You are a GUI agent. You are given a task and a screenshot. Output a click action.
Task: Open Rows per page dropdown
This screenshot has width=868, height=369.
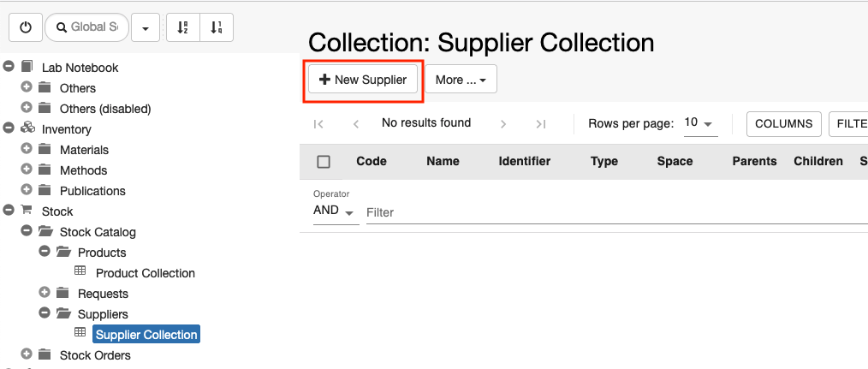(x=701, y=123)
